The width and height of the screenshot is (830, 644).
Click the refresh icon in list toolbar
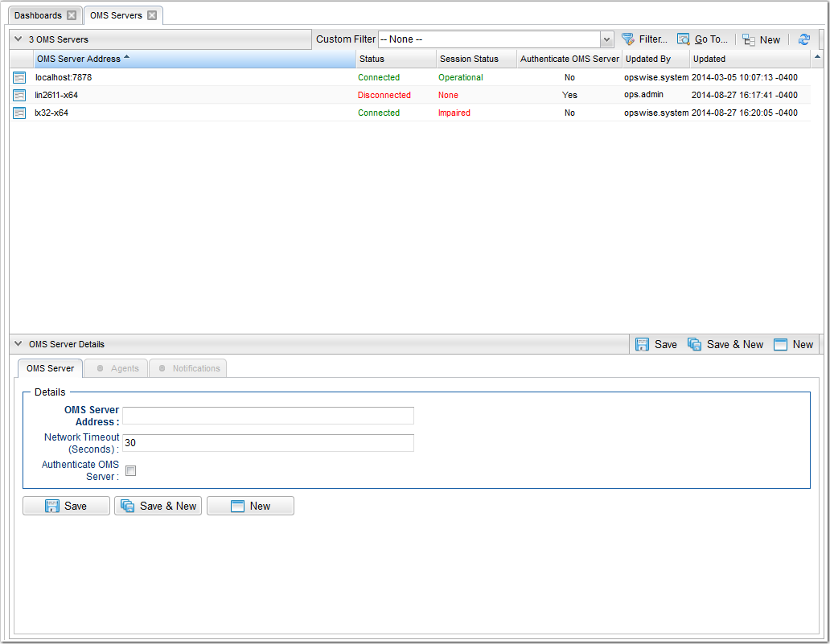coord(803,39)
